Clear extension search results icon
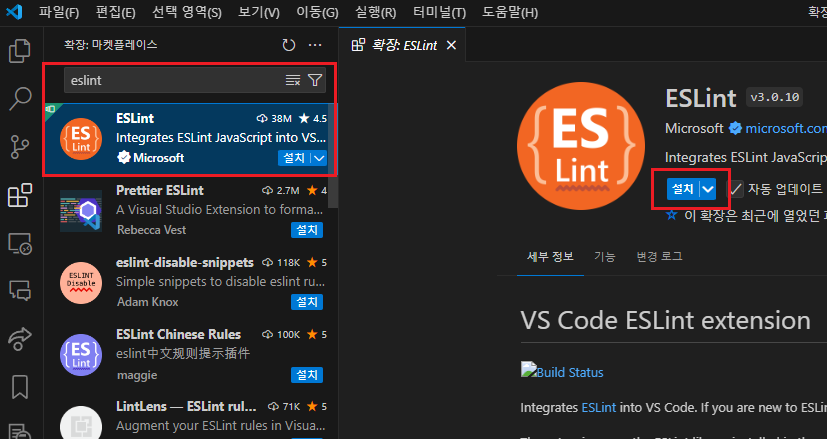 coord(293,80)
